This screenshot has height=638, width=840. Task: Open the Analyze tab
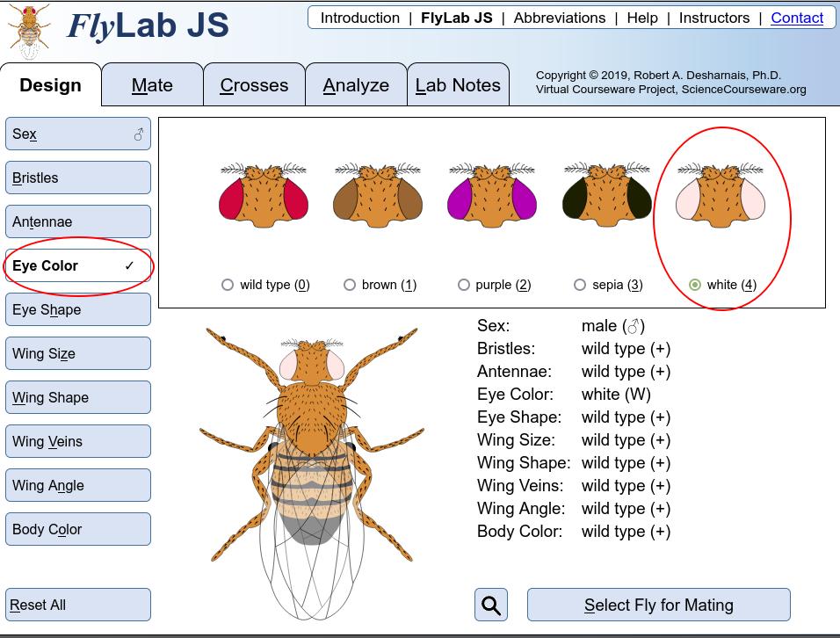[356, 85]
